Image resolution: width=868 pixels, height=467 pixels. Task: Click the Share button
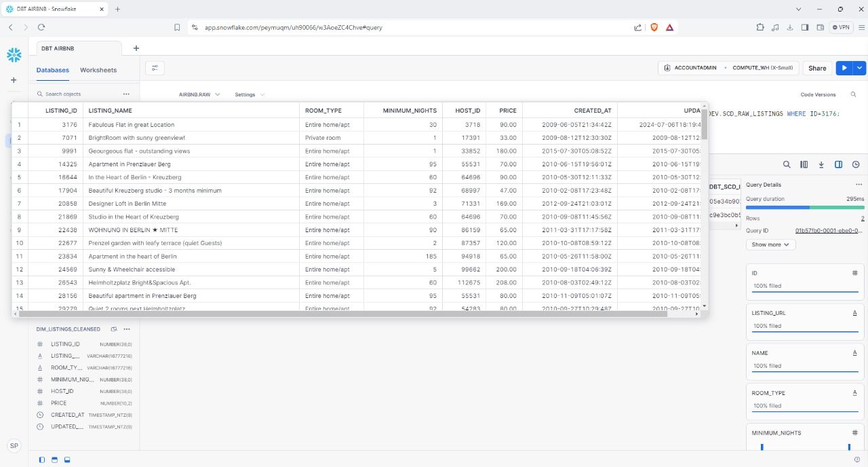(817, 68)
